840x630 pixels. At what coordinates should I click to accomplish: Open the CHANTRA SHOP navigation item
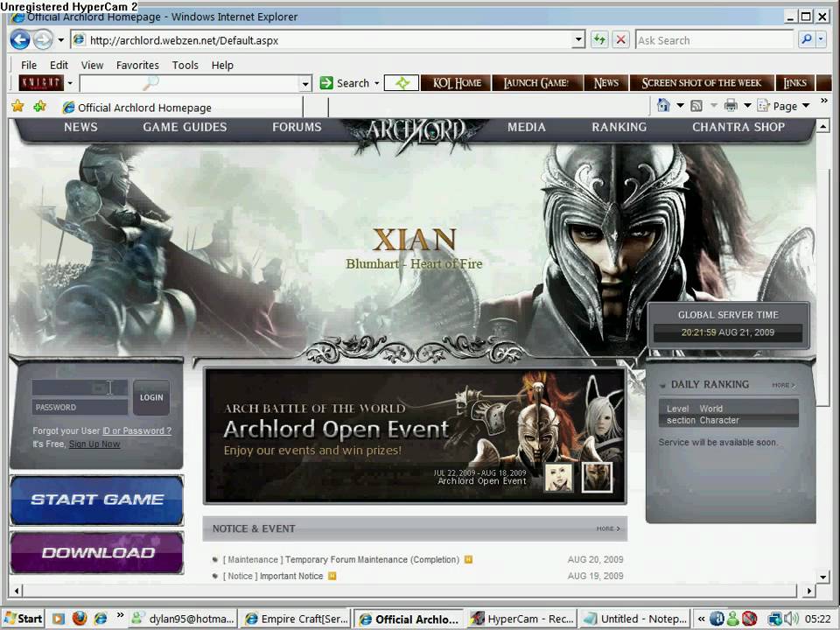click(738, 127)
